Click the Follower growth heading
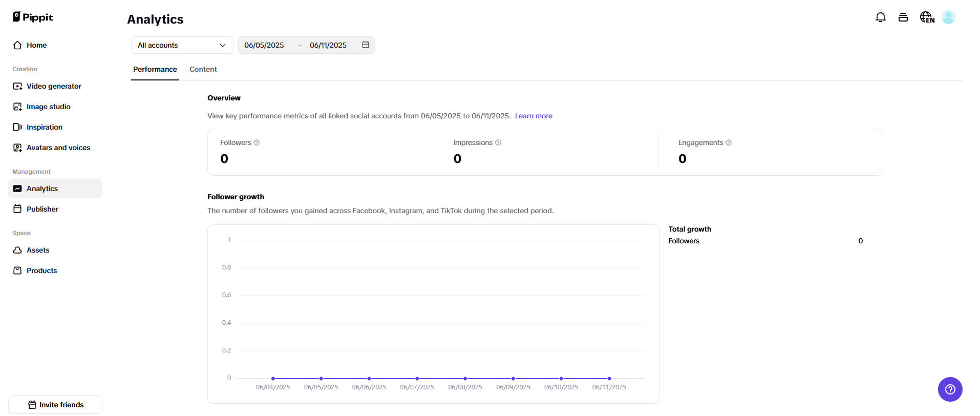Screen dimensions: 980x416 (x=236, y=197)
